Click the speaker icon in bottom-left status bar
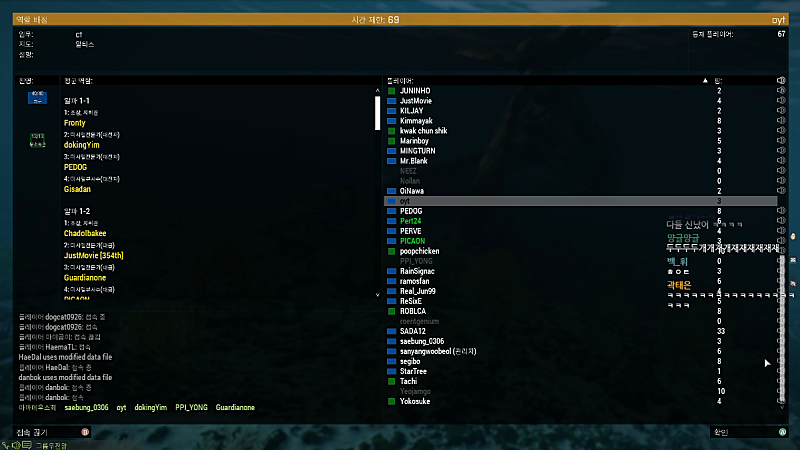Screen dimensions: 800x450 pos(16,445)
